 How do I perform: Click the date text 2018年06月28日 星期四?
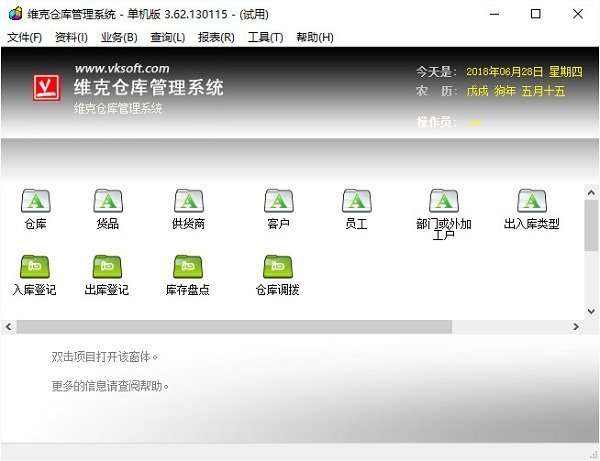[524, 72]
